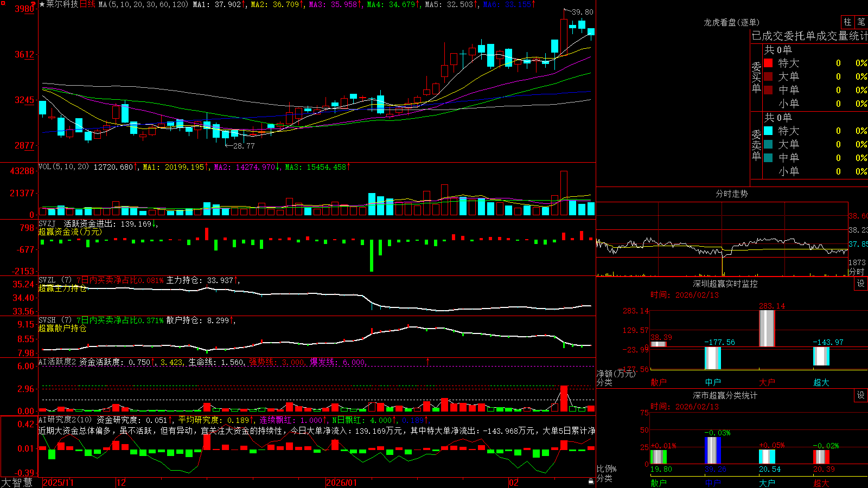Click the 爆发线: 6.000 label
868x488 pixels.
(x=337, y=362)
